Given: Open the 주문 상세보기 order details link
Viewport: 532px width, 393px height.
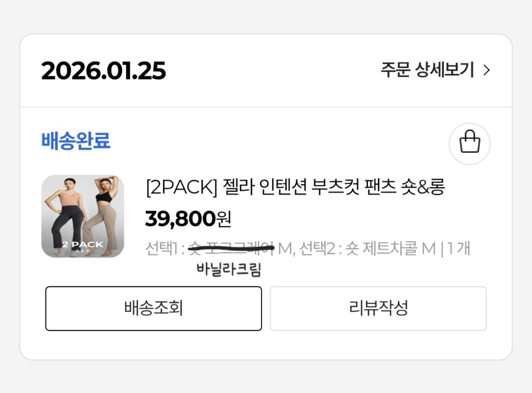Looking at the screenshot, I should [427, 70].
